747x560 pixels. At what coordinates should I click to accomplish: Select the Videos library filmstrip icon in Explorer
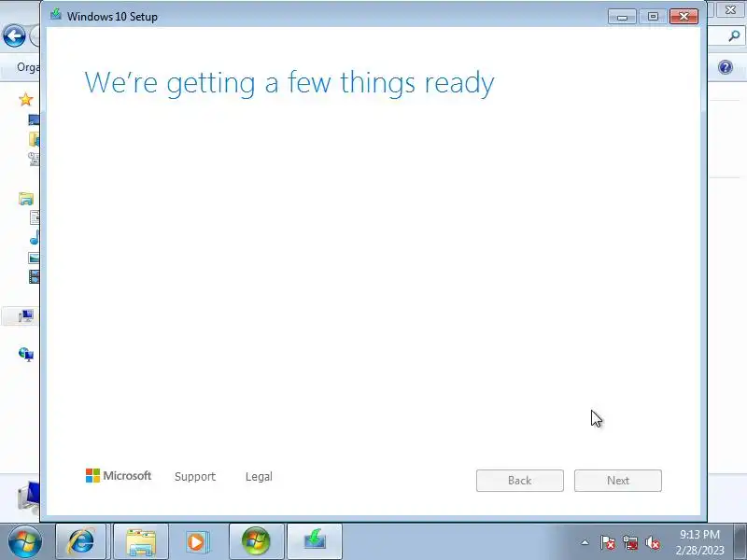[x=34, y=276]
